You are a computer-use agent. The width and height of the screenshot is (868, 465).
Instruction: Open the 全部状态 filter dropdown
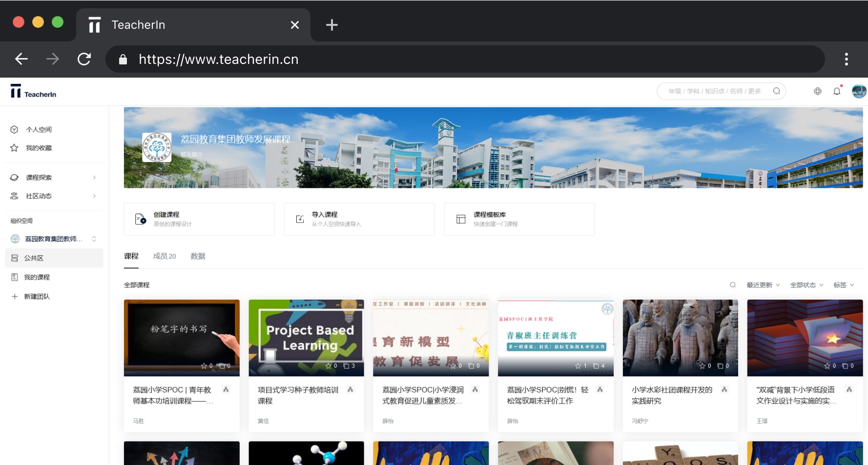(806, 285)
